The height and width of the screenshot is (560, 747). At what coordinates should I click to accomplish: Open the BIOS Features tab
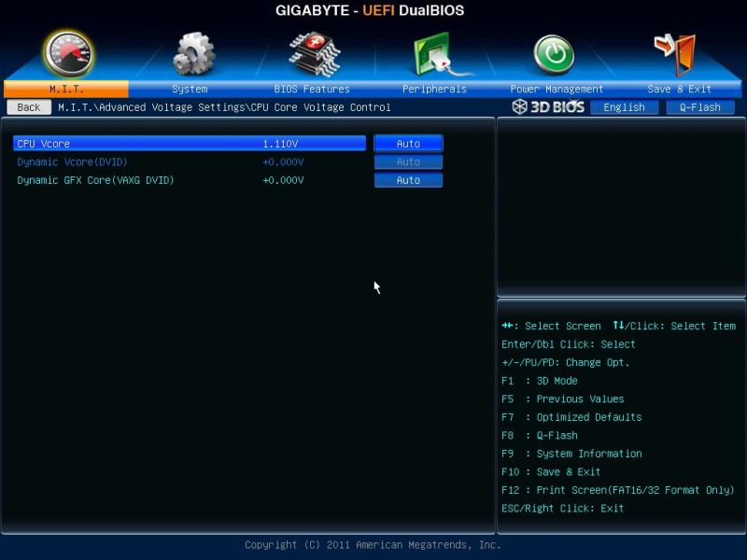312,89
